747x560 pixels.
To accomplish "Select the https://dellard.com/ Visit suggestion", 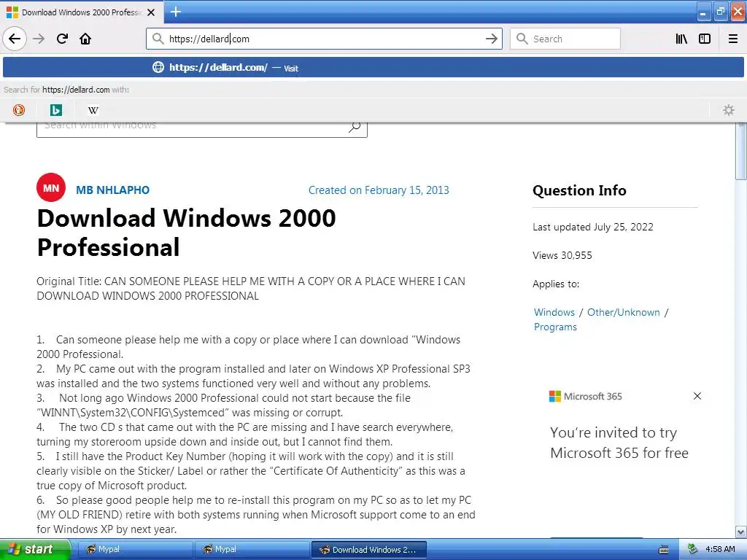I will pos(373,68).
